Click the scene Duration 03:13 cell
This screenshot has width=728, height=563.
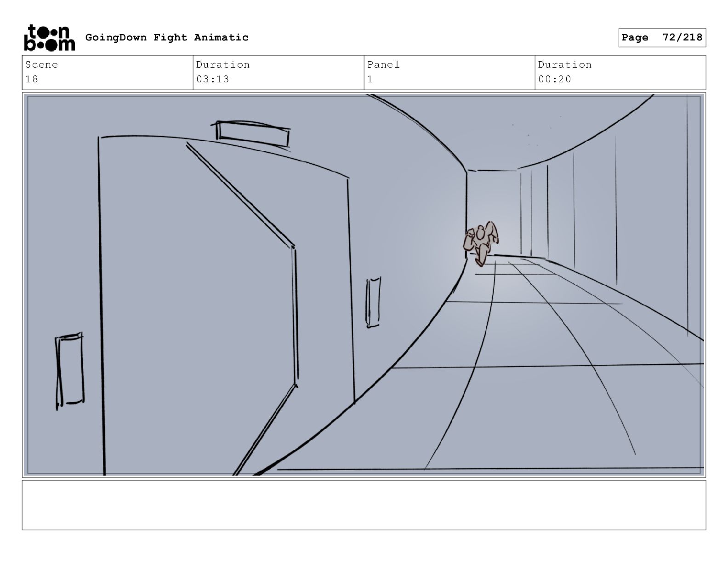click(x=279, y=72)
